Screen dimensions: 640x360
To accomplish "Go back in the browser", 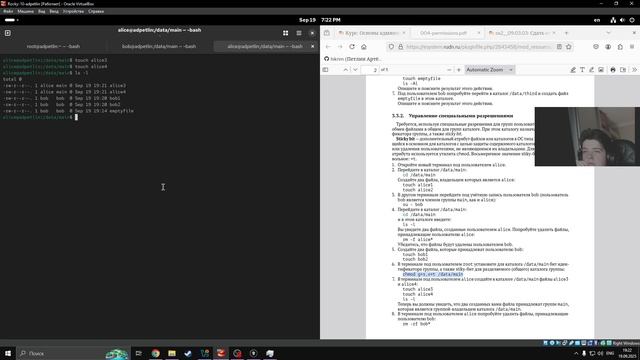I will coord(328,47).
